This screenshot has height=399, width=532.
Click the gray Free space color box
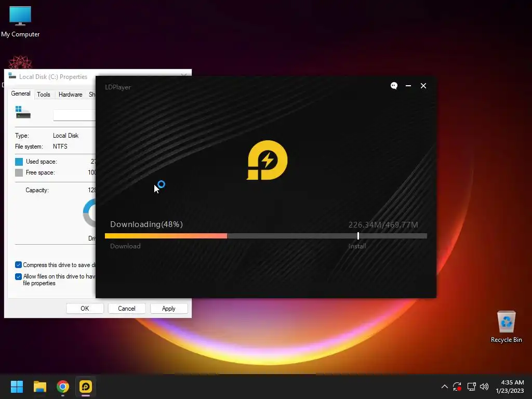click(x=19, y=172)
